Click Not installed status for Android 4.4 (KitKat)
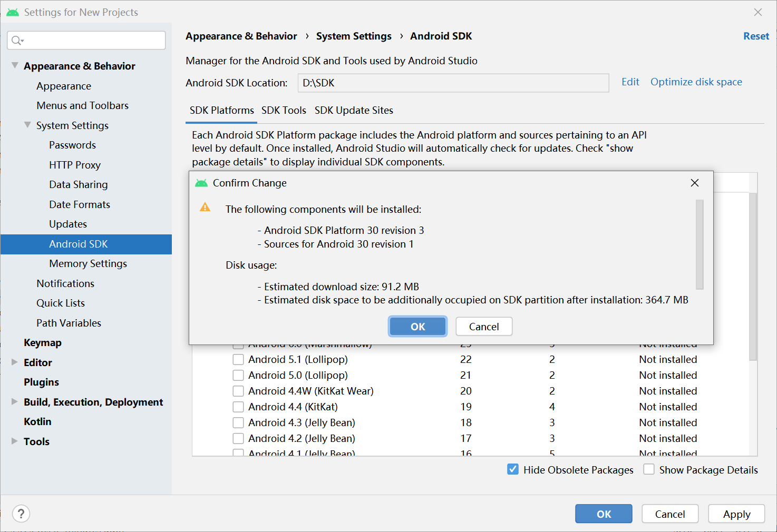 point(668,407)
